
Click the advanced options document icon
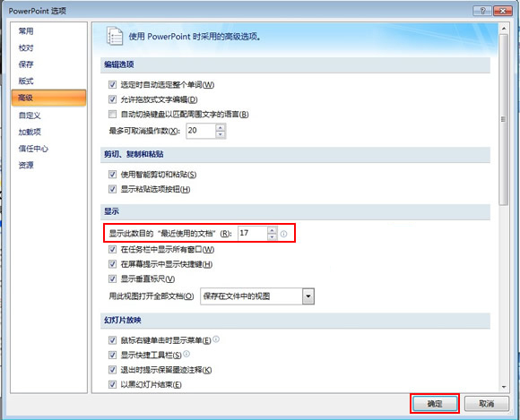pyautogui.click(x=115, y=36)
